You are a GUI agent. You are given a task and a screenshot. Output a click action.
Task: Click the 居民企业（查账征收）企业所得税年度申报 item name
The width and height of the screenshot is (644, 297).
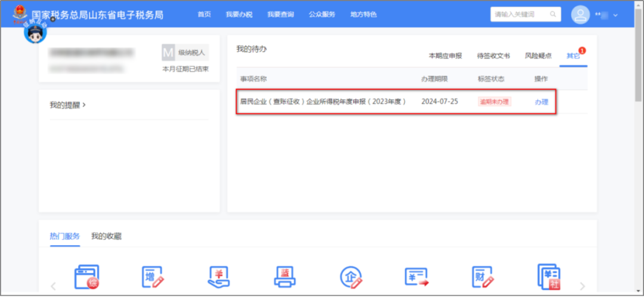click(x=323, y=101)
